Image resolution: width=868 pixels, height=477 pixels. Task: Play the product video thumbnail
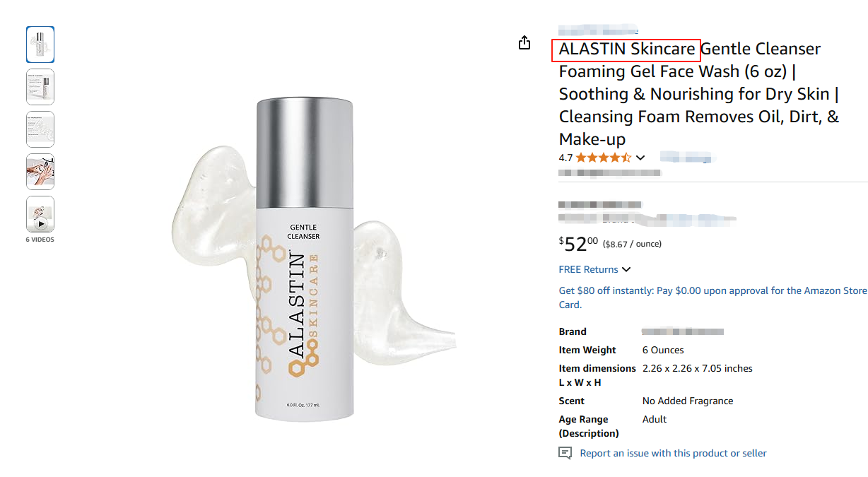[40, 215]
